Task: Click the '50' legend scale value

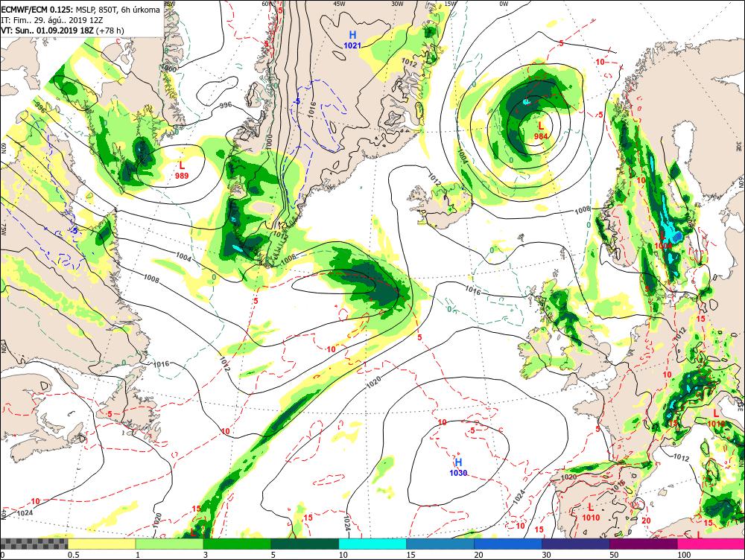Action: pos(614,555)
